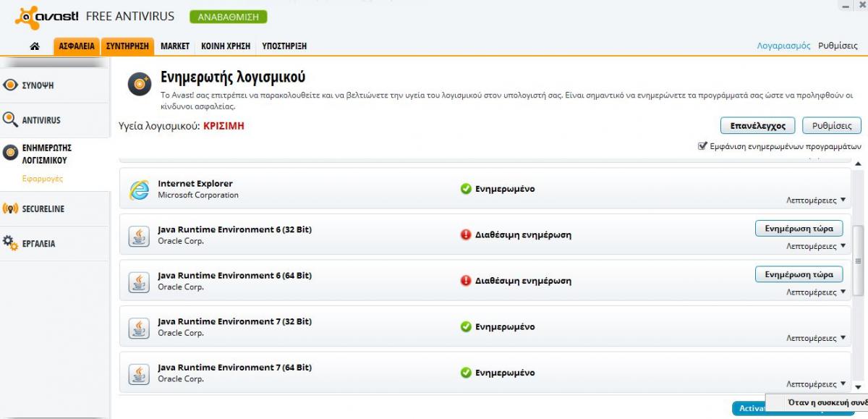
Task: Click red alert icon for Java 6 (32 Bit)
Action: tap(466, 234)
